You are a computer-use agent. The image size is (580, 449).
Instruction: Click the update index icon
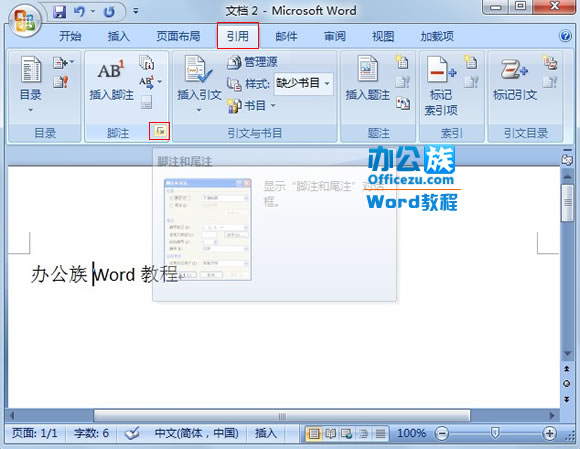point(471,82)
